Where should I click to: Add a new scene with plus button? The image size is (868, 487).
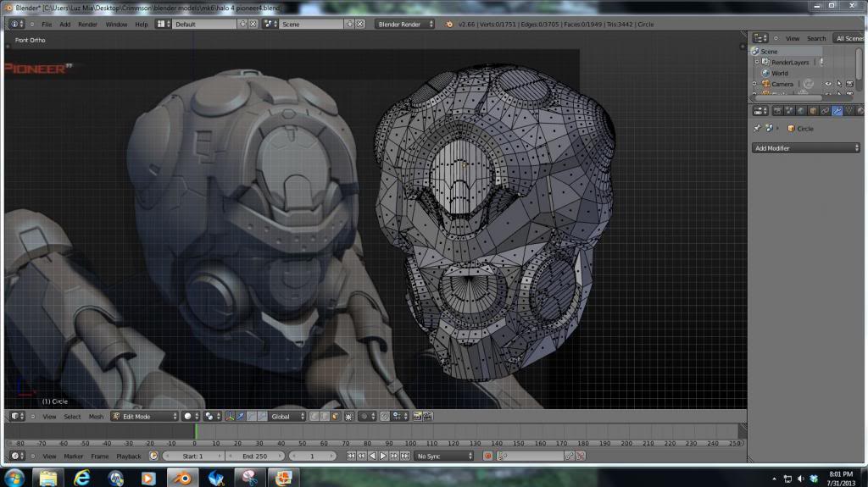(349, 25)
